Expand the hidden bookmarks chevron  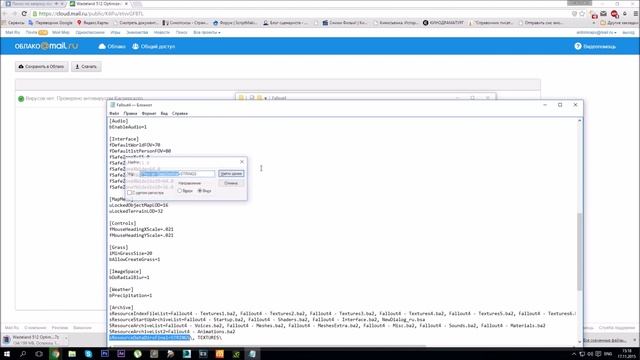[594, 23]
